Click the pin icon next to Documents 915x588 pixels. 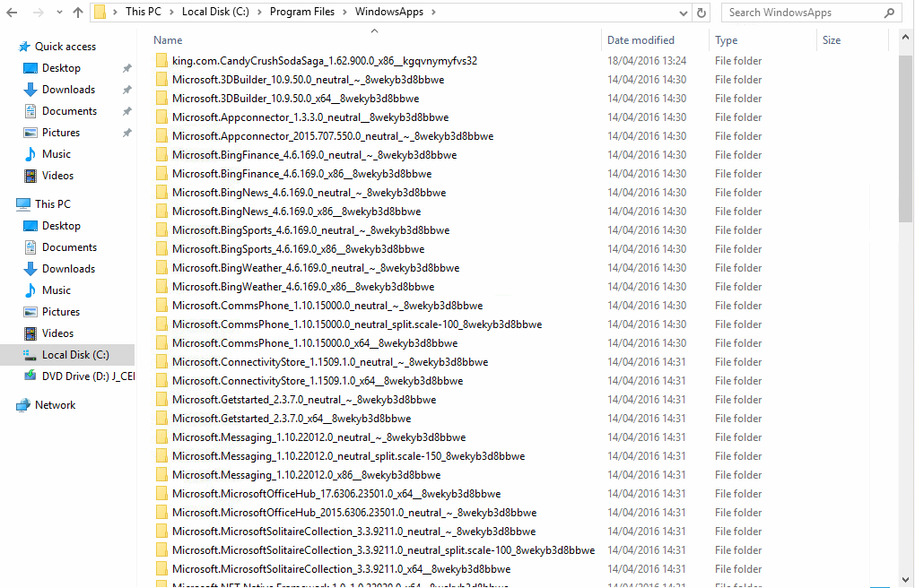126,111
